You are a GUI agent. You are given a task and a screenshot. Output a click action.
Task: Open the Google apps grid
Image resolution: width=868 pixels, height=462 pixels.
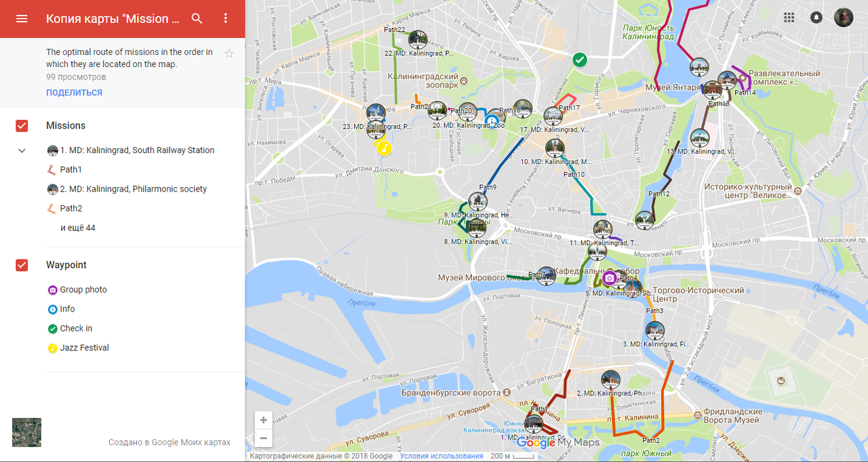(x=789, y=18)
